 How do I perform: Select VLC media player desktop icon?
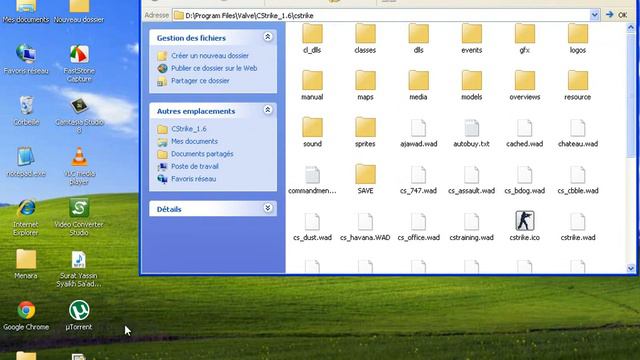(79, 167)
